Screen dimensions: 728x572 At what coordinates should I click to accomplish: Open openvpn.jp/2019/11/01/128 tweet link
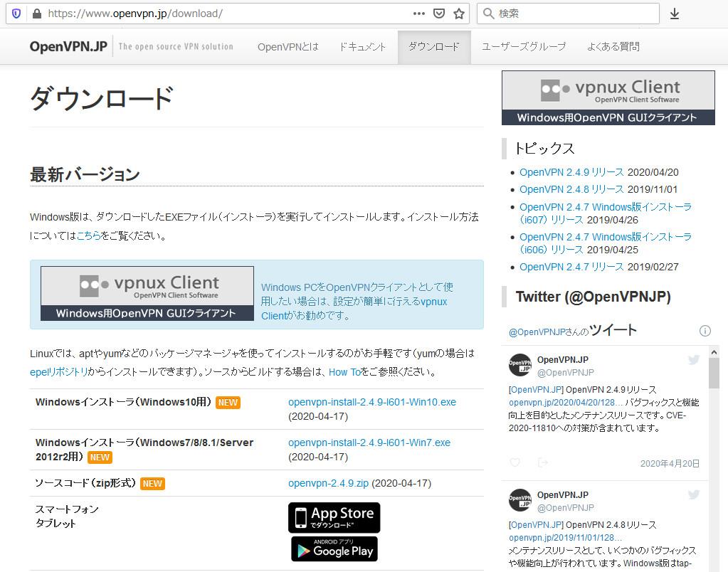click(565, 538)
